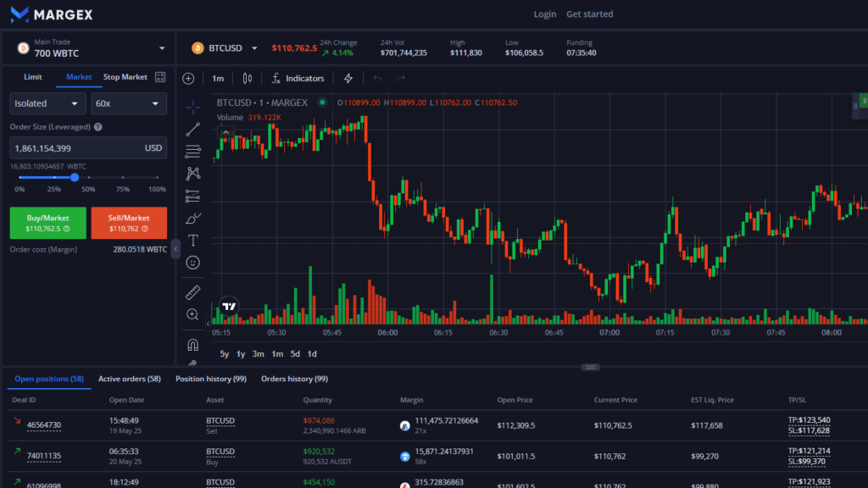Open the 1m timeframe interval selector
Viewport: 868px width, 488px height.
(x=218, y=79)
